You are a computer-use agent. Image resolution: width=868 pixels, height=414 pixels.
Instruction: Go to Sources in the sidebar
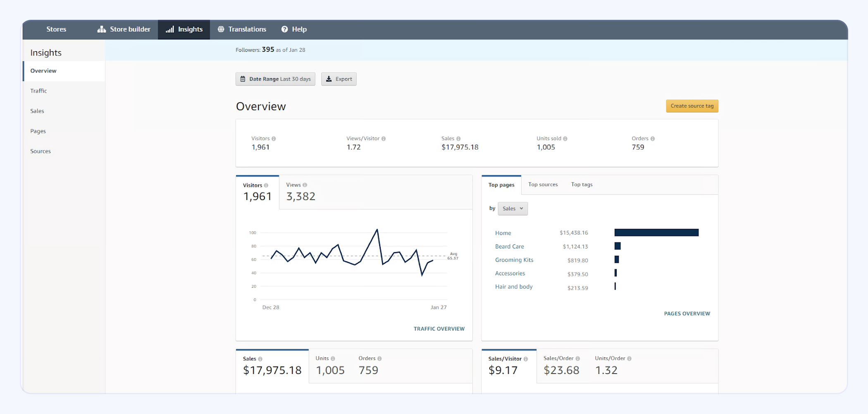click(41, 151)
